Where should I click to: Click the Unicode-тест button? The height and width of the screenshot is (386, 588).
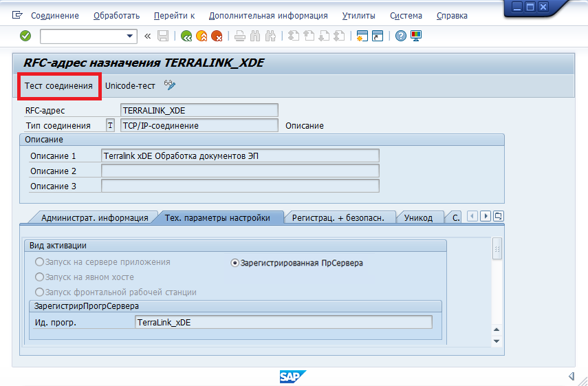point(130,85)
